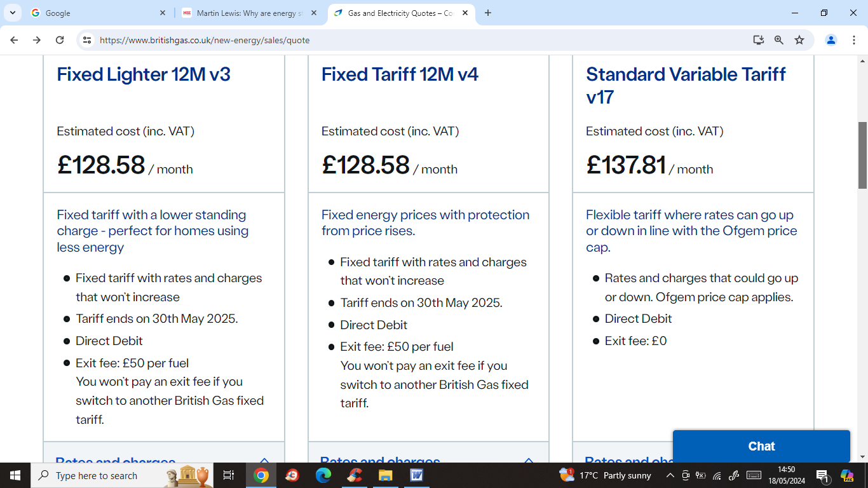Open File Explorer from the taskbar
Image resolution: width=868 pixels, height=488 pixels.
click(386, 475)
